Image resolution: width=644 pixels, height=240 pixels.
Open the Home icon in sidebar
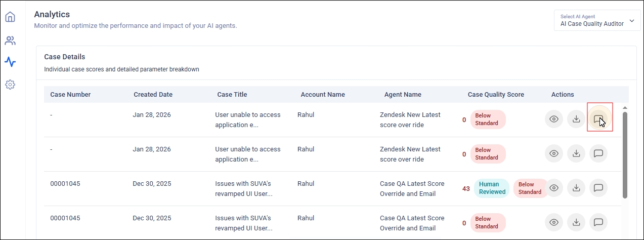coord(10,17)
